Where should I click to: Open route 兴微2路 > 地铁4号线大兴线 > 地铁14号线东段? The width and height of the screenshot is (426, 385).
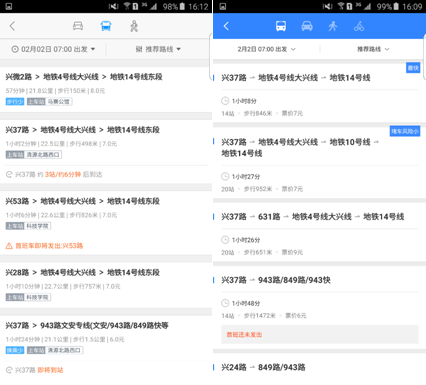tap(106, 89)
